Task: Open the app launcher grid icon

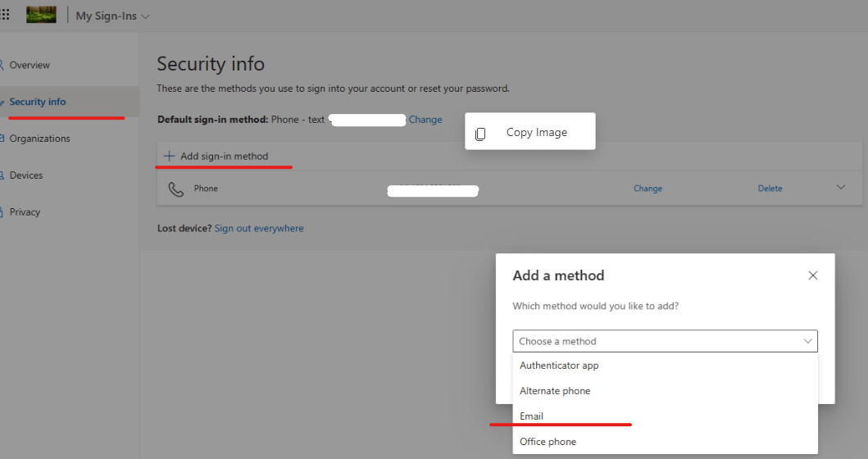Action: coord(5,15)
